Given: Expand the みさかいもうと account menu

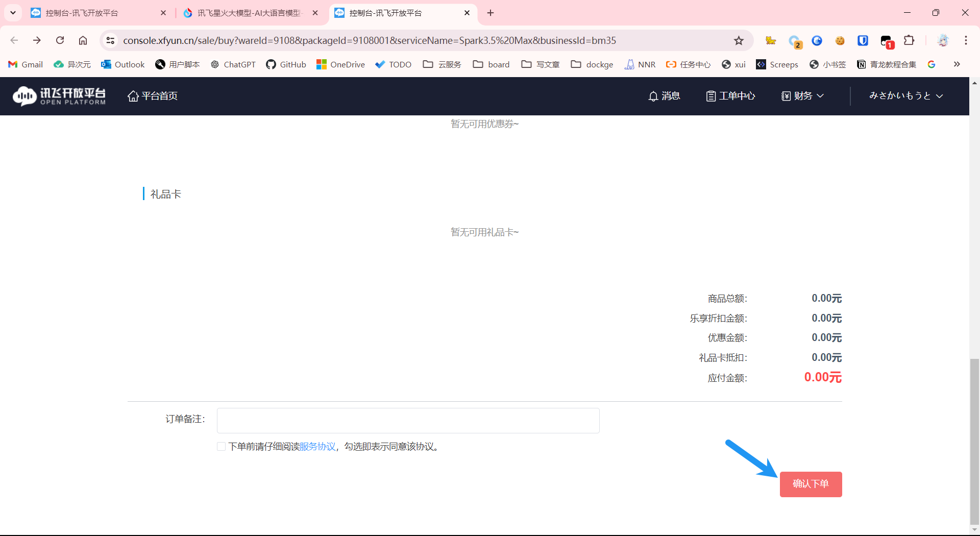Looking at the screenshot, I should pyautogui.click(x=905, y=96).
